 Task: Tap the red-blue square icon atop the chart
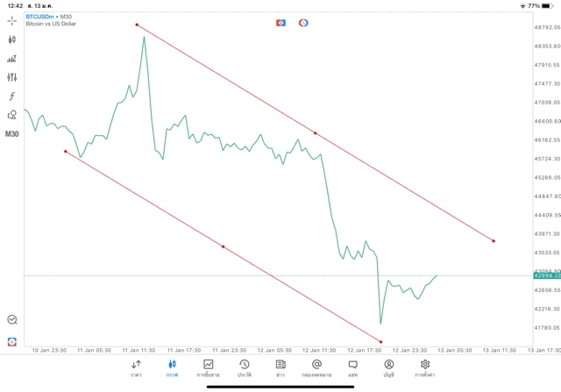click(280, 22)
